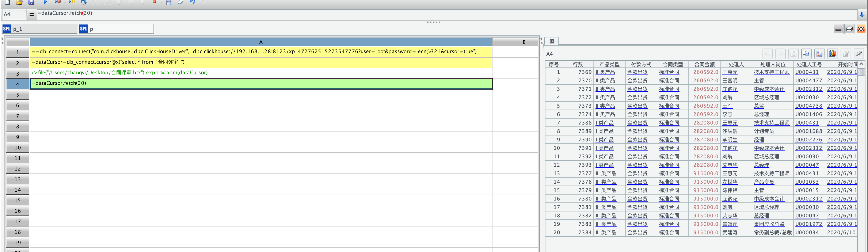Click the Undo arrow icon
Screen dimensions: 868x252
(192, 2)
